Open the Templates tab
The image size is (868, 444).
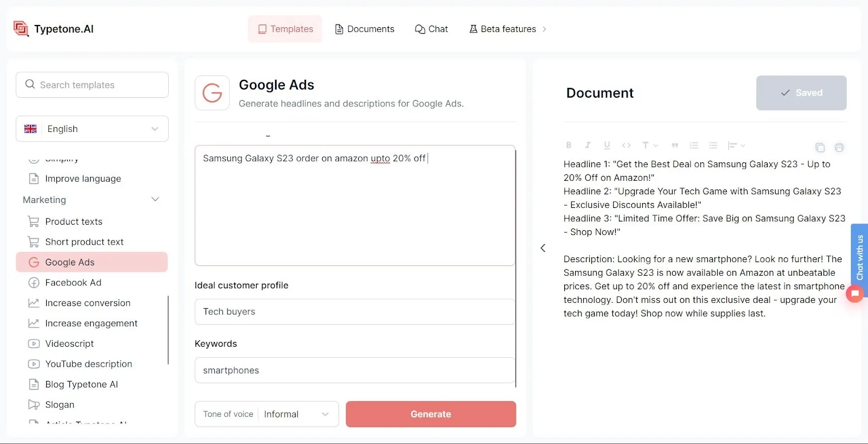[x=285, y=29]
